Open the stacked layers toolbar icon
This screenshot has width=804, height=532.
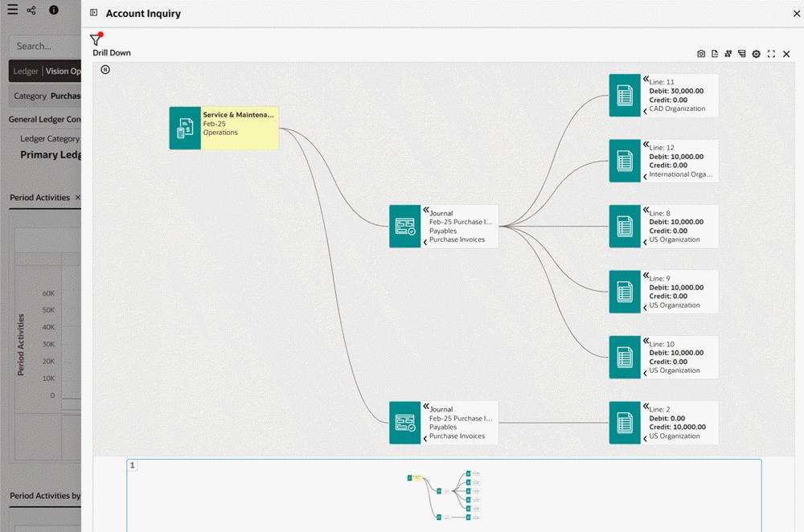tap(742, 54)
